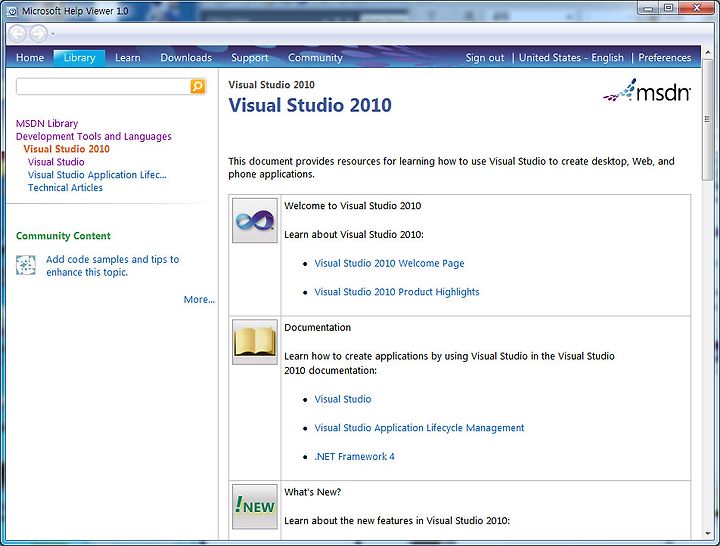The height and width of the screenshot is (546, 720).
Task: Click Add code samples and tips link
Action: click(112, 266)
